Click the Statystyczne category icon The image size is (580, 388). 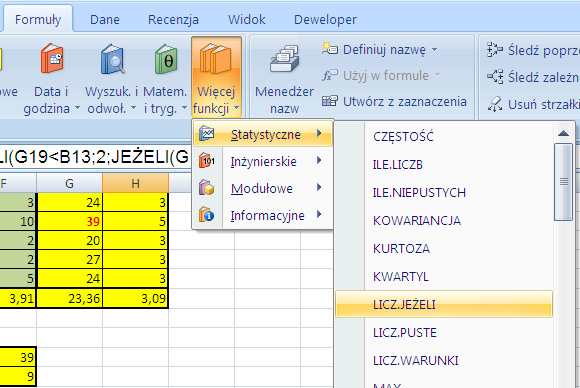point(206,134)
